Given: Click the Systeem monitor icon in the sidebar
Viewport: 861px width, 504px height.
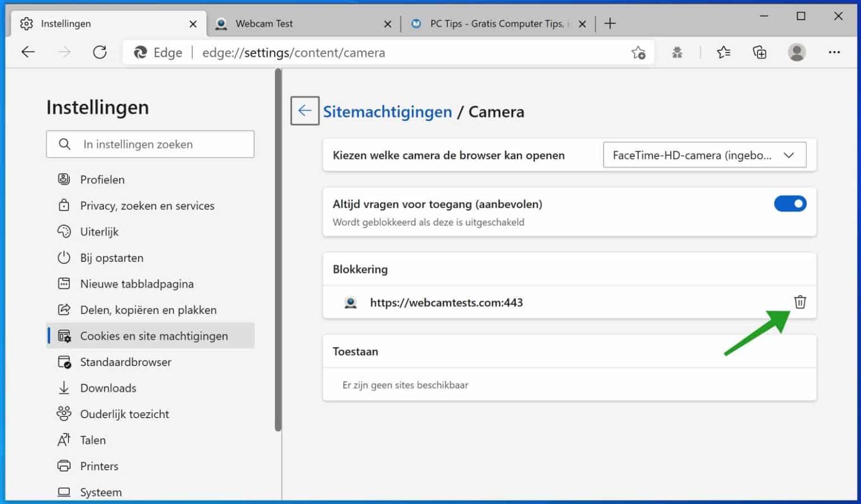Looking at the screenshot, I should pos(64,492).
